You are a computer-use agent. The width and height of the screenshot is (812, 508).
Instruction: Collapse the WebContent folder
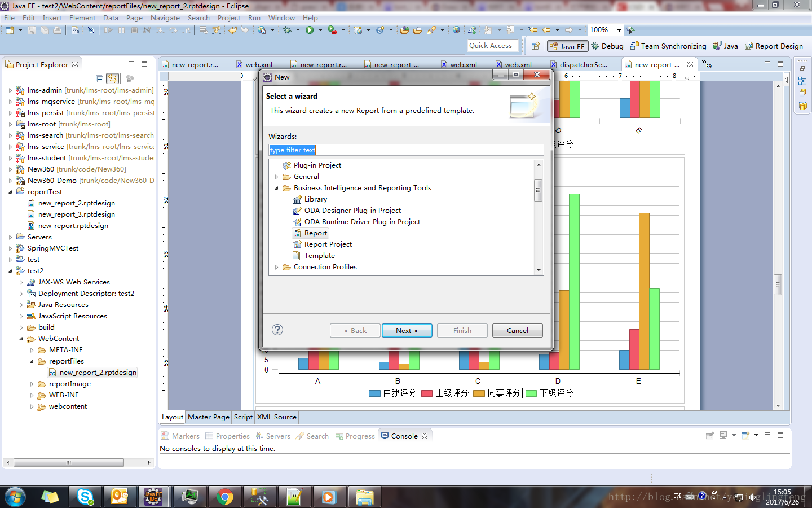click(21, 339)
